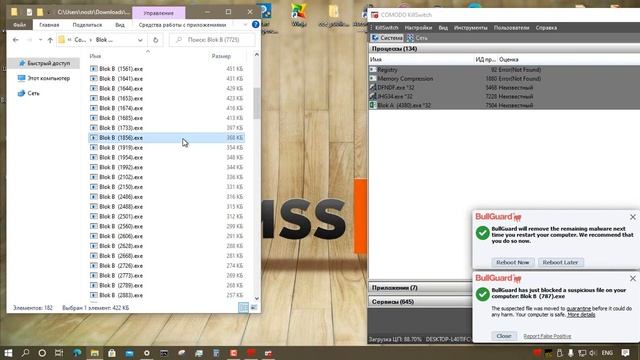Switch to details view layout icon
The image size is (640, 360).
(243, 308)
